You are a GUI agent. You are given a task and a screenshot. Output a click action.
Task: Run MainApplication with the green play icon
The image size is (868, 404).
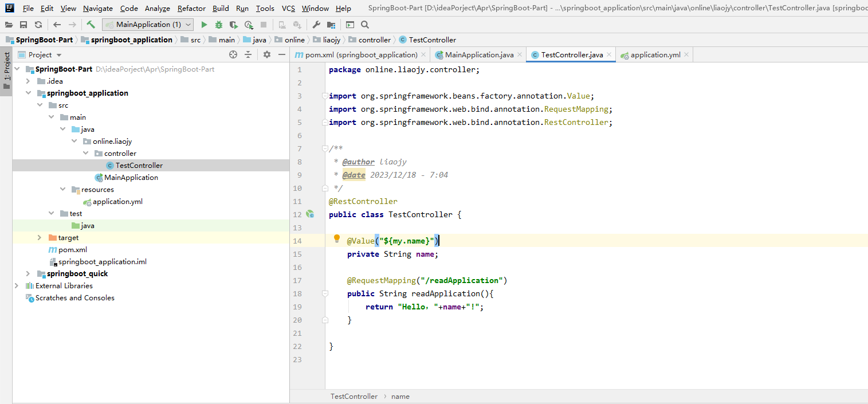pos(204,25)
